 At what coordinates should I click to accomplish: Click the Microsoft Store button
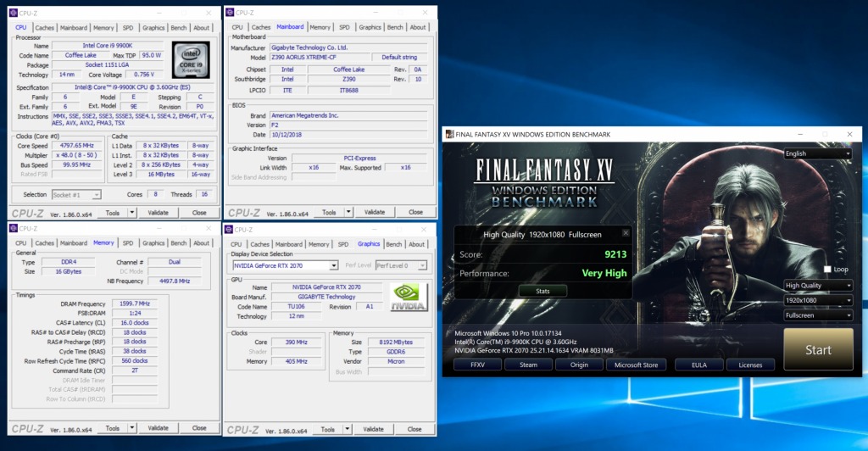636,365
